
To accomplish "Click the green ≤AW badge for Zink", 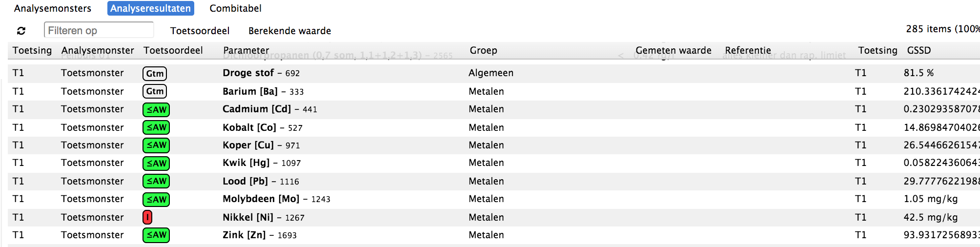I will [156, 235].
